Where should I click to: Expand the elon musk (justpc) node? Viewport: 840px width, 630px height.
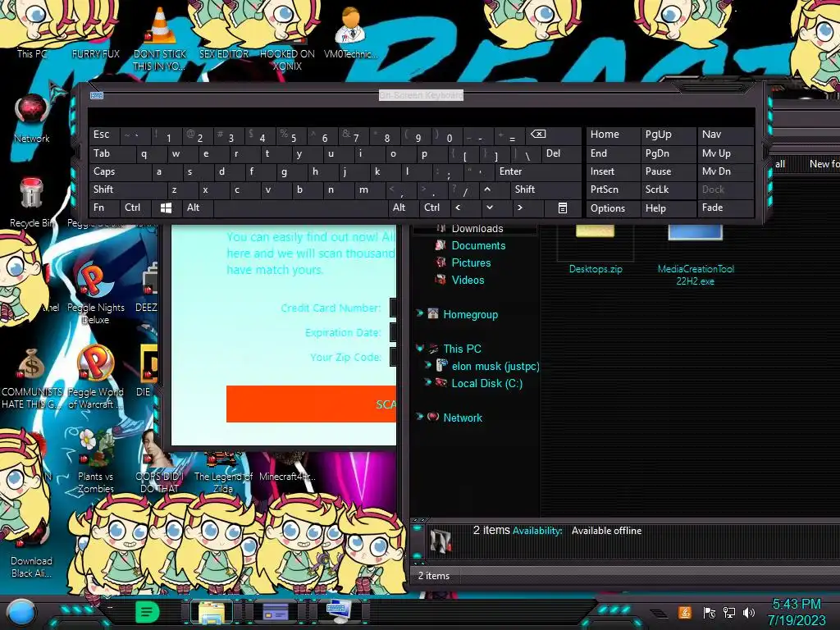tap(428, 365)
